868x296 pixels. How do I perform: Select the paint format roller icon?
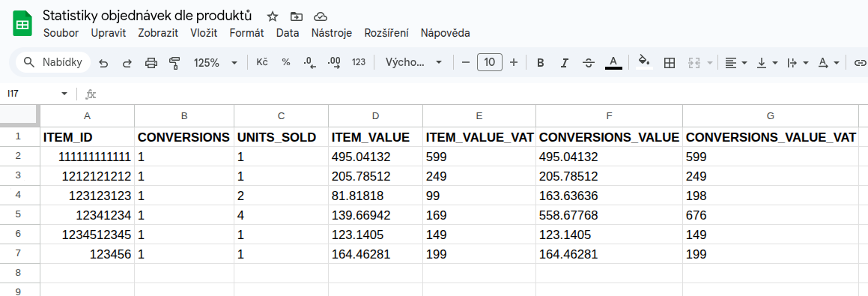(174, 63)
